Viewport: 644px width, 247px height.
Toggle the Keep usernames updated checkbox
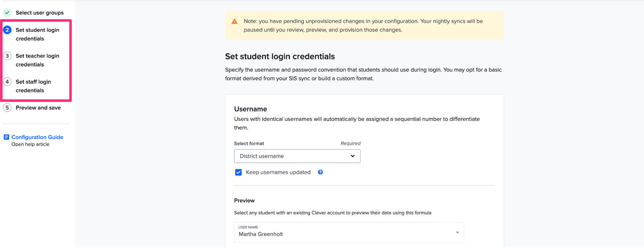tap(238, 172)
